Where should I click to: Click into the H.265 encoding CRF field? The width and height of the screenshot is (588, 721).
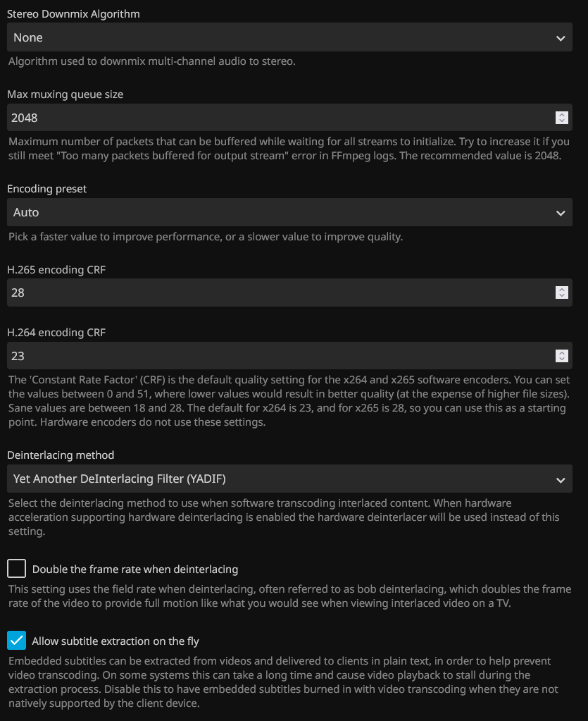[275, 292]
